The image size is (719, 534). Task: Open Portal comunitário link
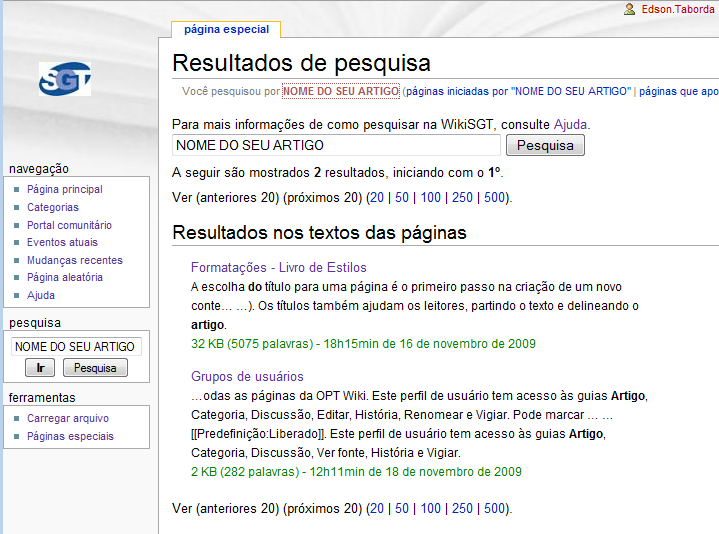click(69, 225)
